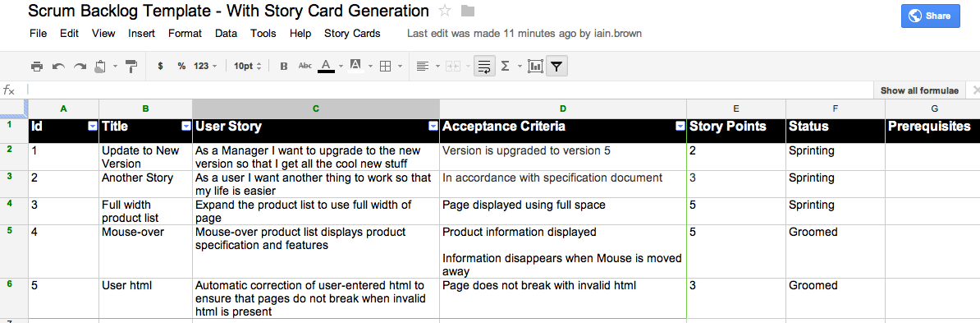
Task: Click the Print icon
Action: (x=37, y=66)
